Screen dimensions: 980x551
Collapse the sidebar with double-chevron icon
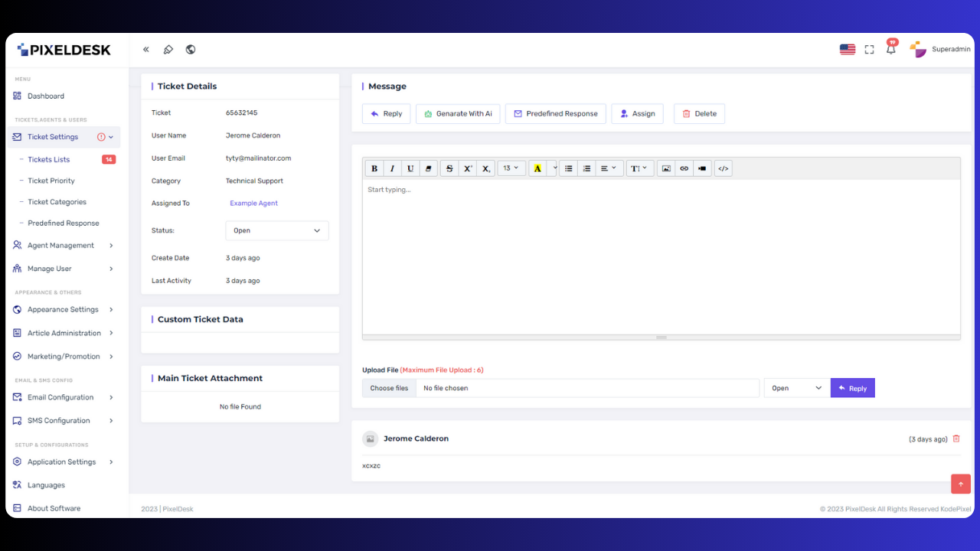click(146, 50)
